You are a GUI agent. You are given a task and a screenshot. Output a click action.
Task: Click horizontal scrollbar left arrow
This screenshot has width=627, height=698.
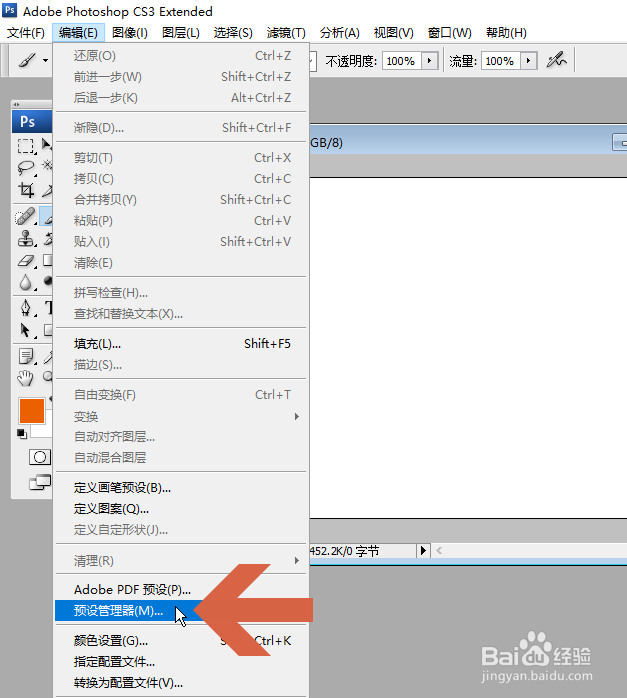click(x=439, y=551)
